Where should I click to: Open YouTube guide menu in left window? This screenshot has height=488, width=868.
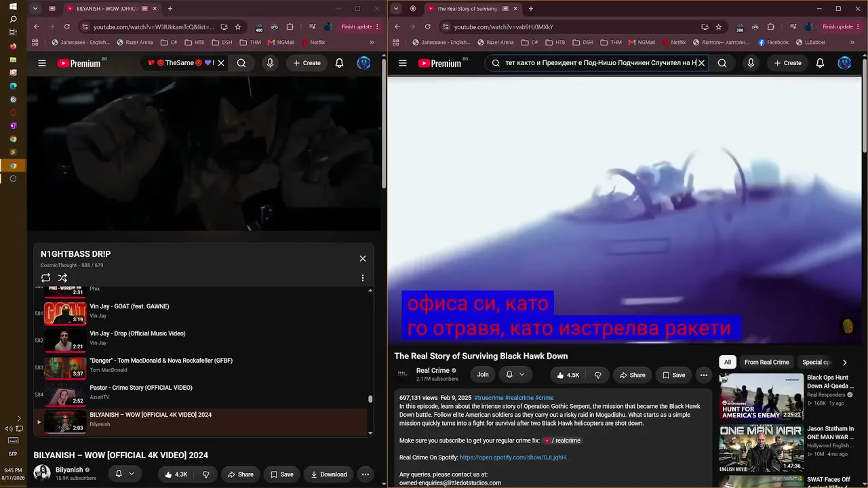(42, 63)
